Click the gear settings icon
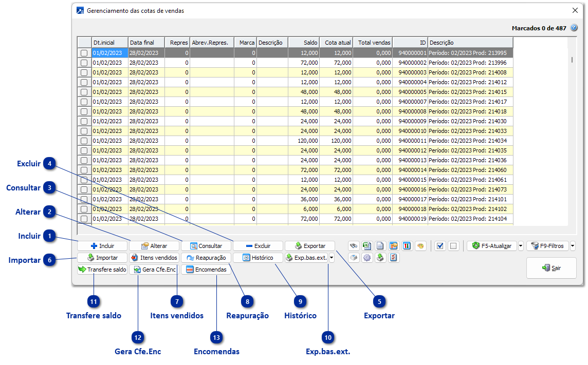The image size is (588, 365). click(x=367, y=258)
